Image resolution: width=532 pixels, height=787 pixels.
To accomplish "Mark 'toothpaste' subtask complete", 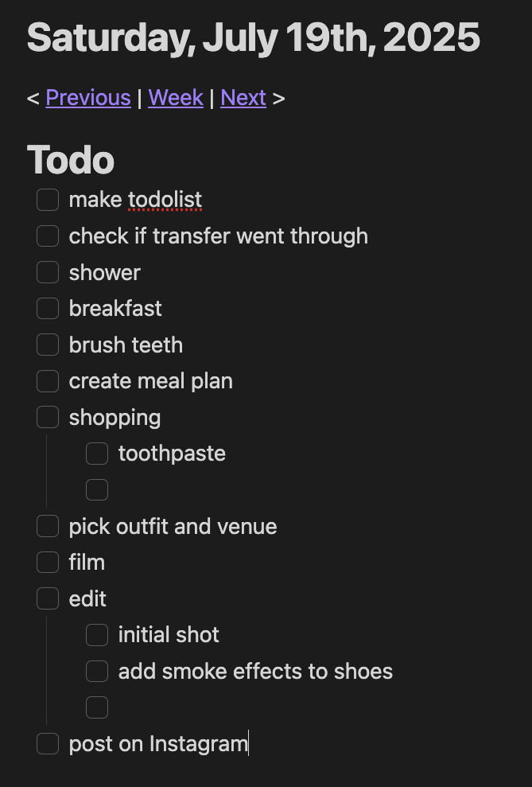I will (97, 454).
